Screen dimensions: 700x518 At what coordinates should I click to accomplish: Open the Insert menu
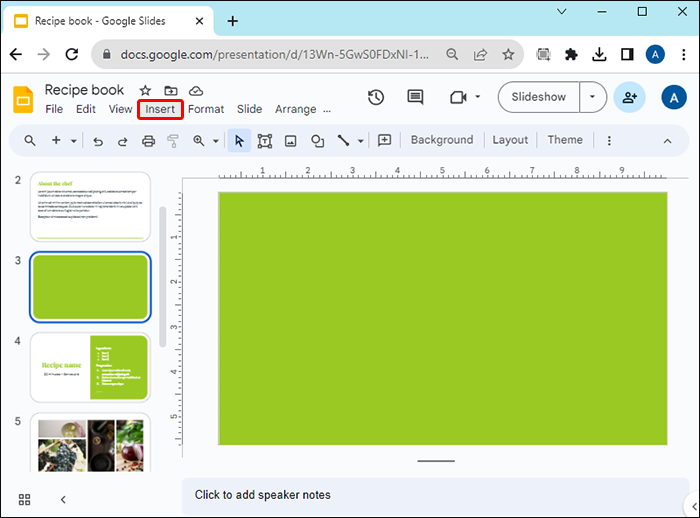click(x=160, y=109)
